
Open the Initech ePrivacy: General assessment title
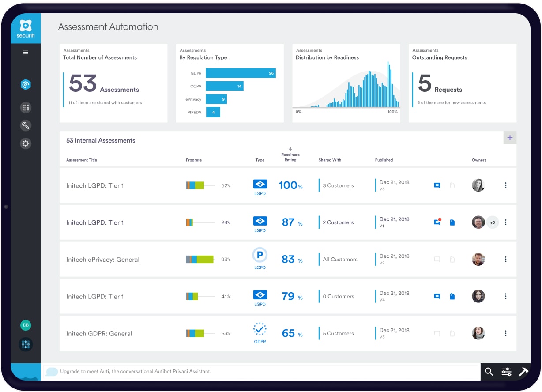click(103, 260)
